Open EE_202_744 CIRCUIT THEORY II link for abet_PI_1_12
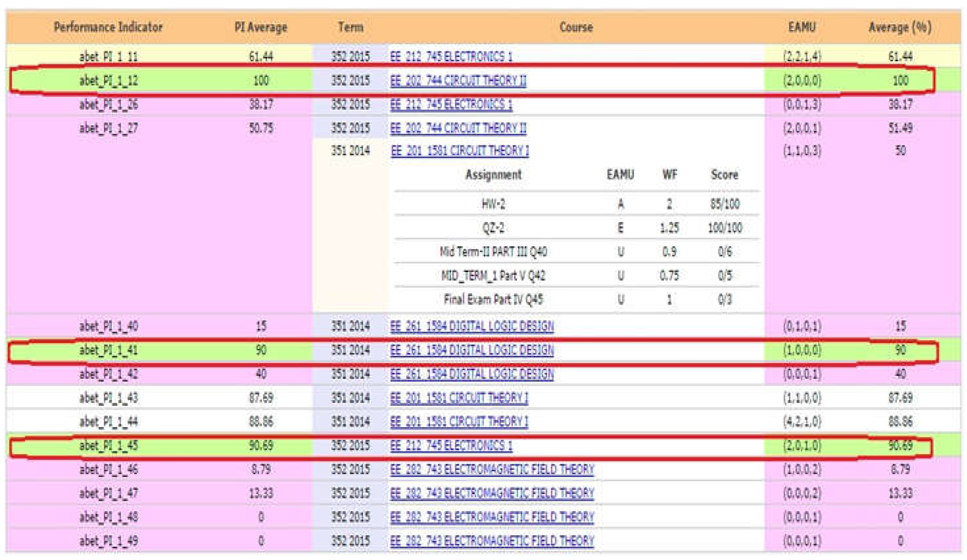This screenshot has height=560, width=967. point(458,81)
